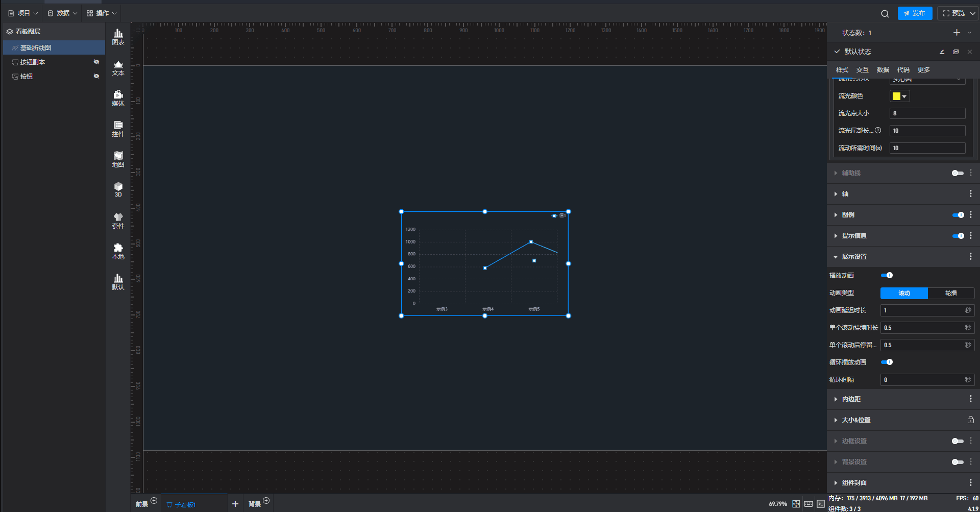The image size is (980, 512).
Task: Click the search magnifier icon
Action: [x=885, y=14]
